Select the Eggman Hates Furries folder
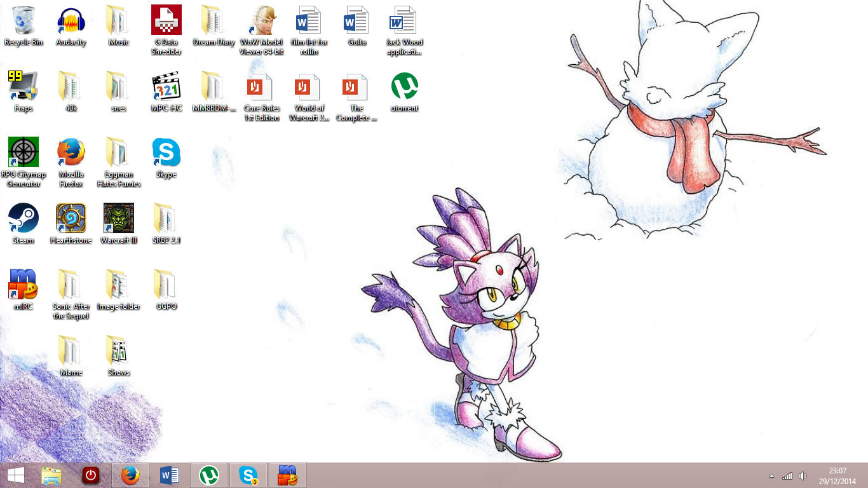 pyautogui.click(x=118, y=163)
